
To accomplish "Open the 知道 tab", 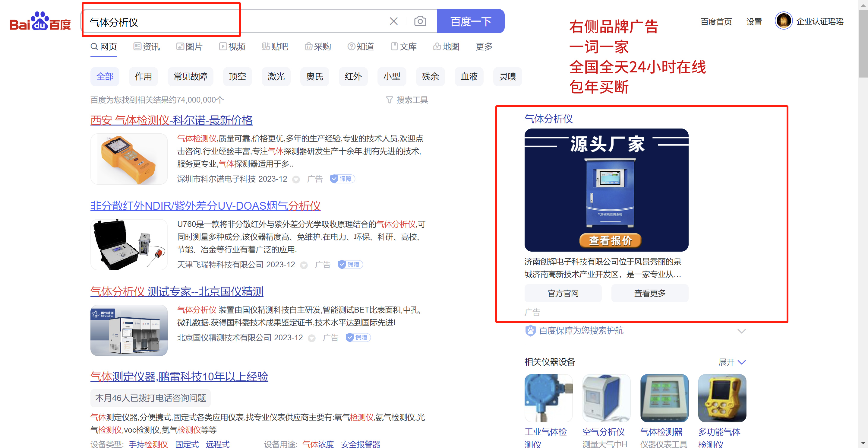I will pyautogui.click(x=361, y=46).
